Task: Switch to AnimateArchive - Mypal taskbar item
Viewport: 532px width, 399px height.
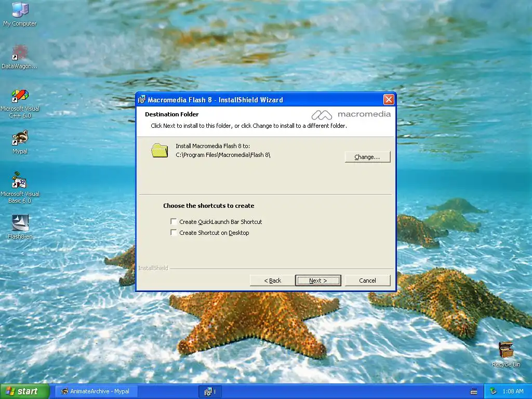Action: [x=96, y=392]
